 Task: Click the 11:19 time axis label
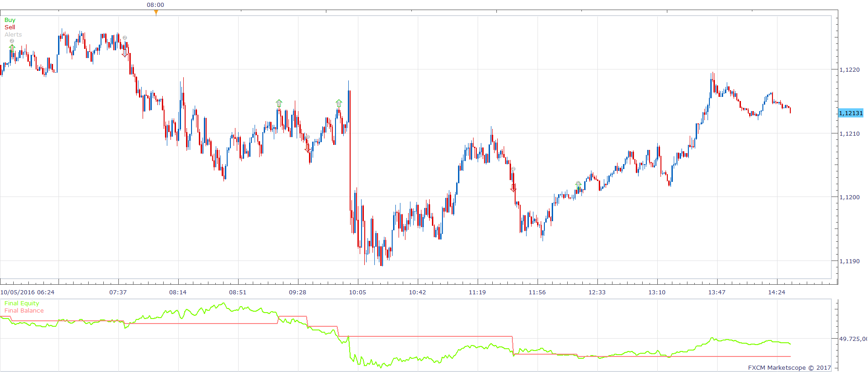click(477, 292)
